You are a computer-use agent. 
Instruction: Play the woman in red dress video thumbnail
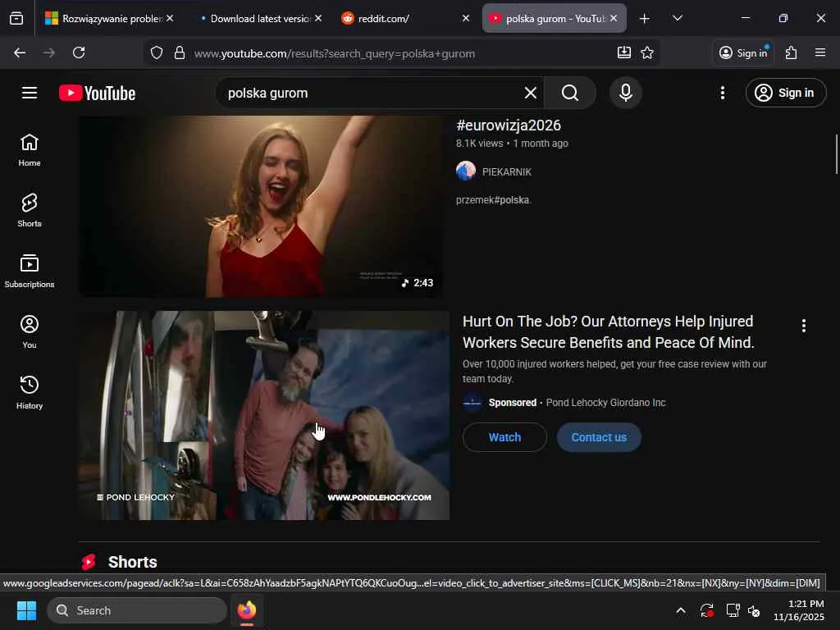coord(260,206)
